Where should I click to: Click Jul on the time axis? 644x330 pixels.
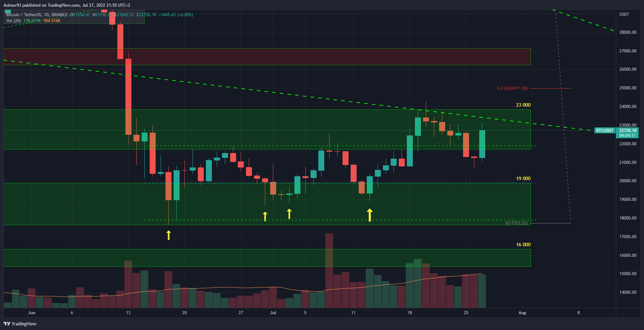pyautogui.click(x=273, y=313)
